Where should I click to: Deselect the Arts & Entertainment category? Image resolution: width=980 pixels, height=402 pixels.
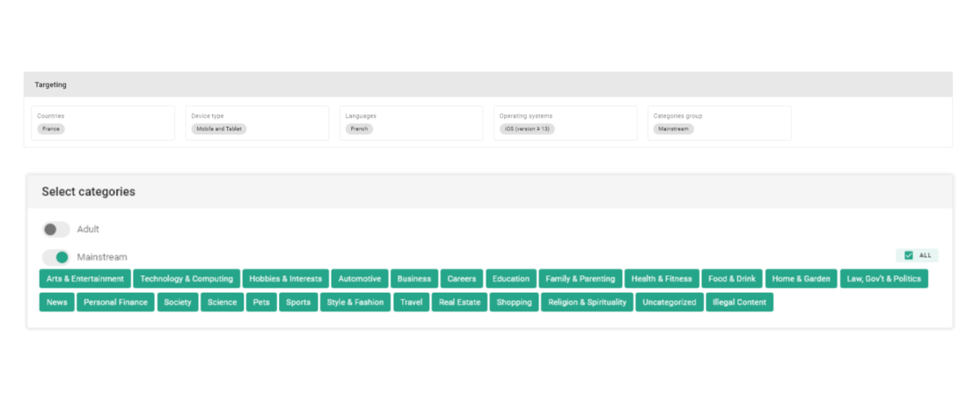(85, 279)
